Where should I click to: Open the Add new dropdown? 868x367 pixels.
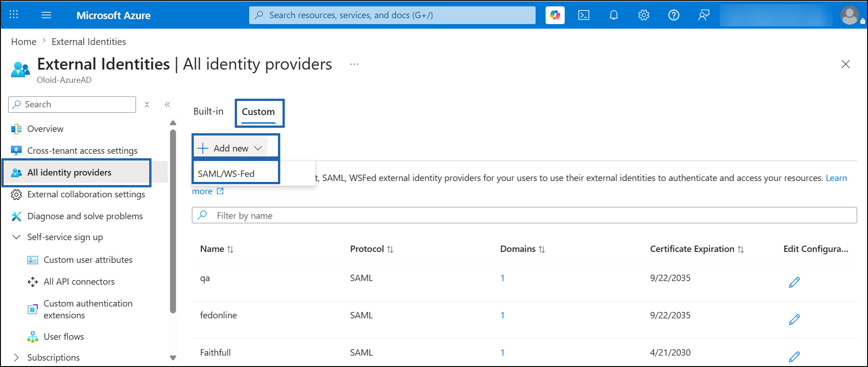pos(230,148)
